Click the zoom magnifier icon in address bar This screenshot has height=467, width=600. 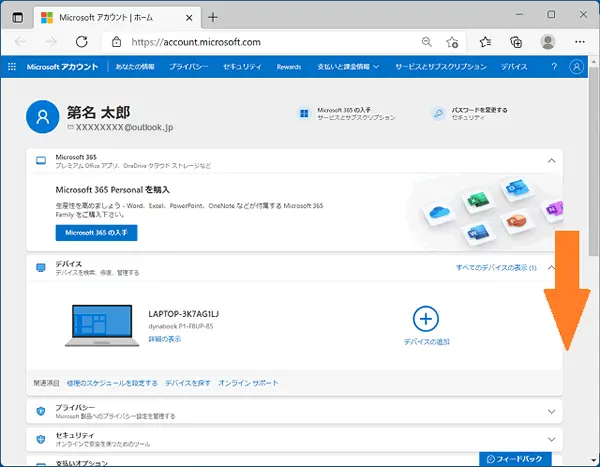(427, 42)
